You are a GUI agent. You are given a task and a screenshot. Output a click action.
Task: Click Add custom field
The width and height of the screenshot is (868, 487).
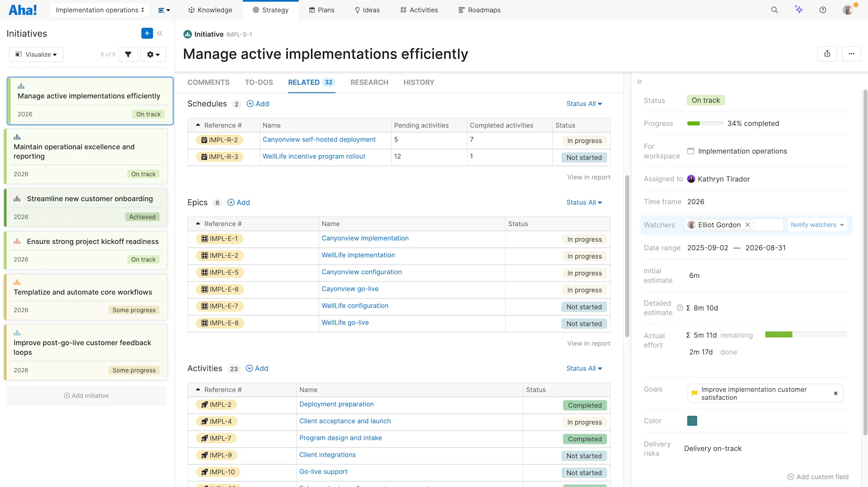pyautogui.click(x=818, y=477)
